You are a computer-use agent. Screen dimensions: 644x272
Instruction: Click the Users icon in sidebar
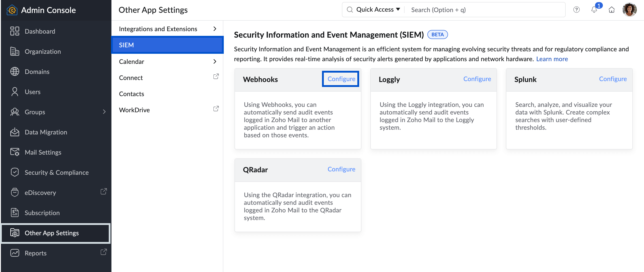point(14,92)
